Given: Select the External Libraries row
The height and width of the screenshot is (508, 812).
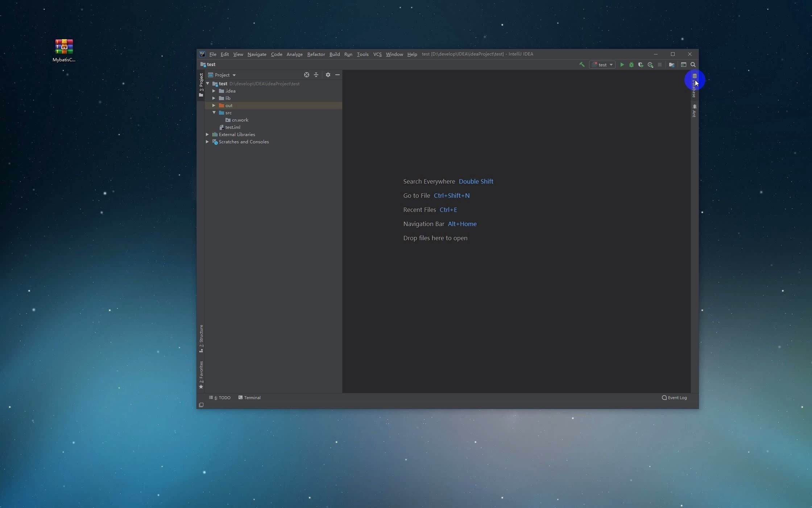Looking at the screenshot, I should coord(274,135).
